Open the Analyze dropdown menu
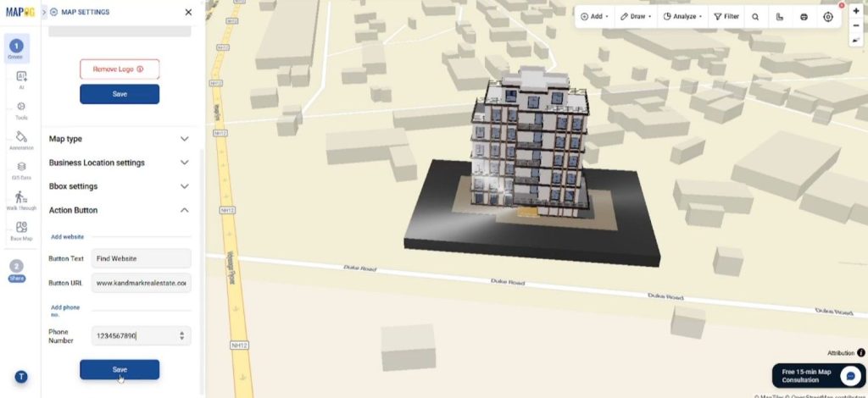This screenshot has height=398, width=868. [682, 17]
